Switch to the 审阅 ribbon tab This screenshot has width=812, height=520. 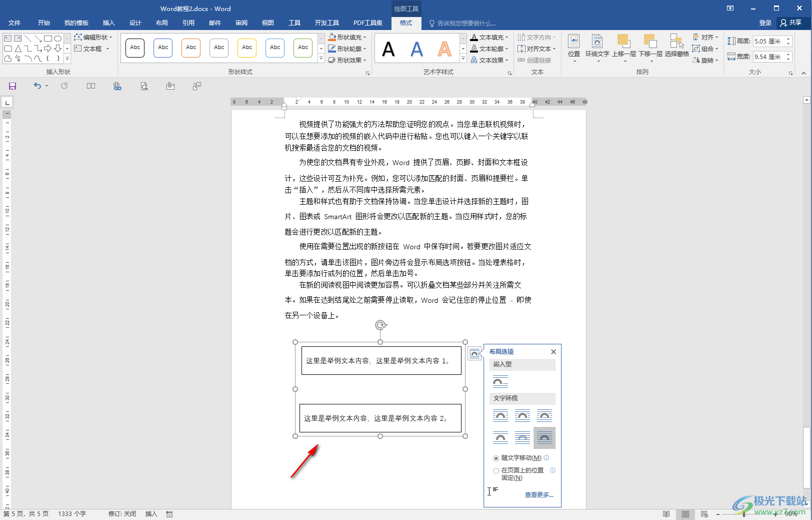tap(241, 23)
